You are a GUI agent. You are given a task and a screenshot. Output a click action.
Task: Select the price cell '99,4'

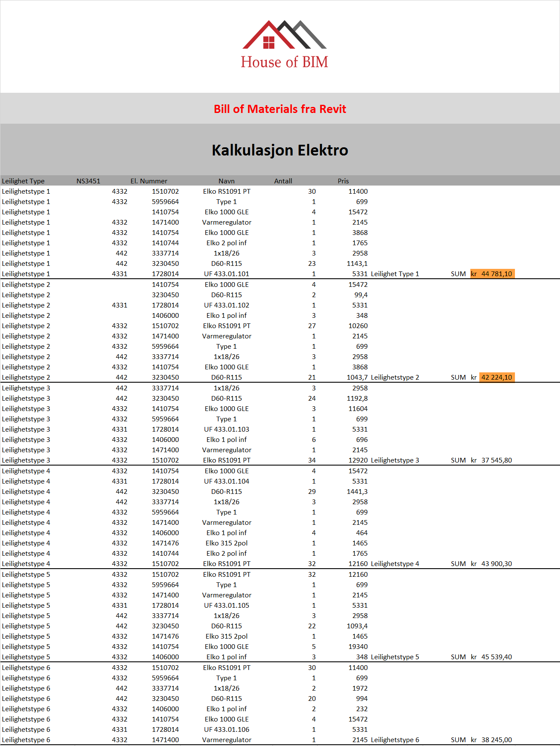tap(361, 295)
